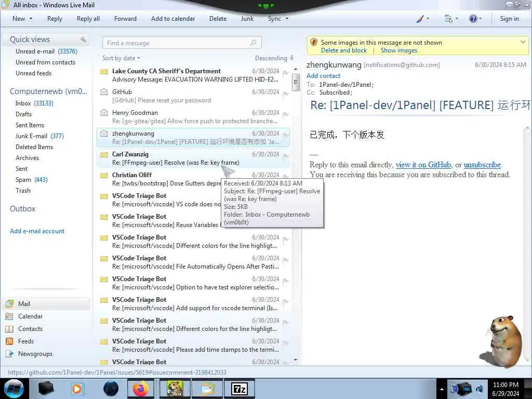The image size is (532, 399).
Task: Click Add e-mail account
Action: coord(37,231)
